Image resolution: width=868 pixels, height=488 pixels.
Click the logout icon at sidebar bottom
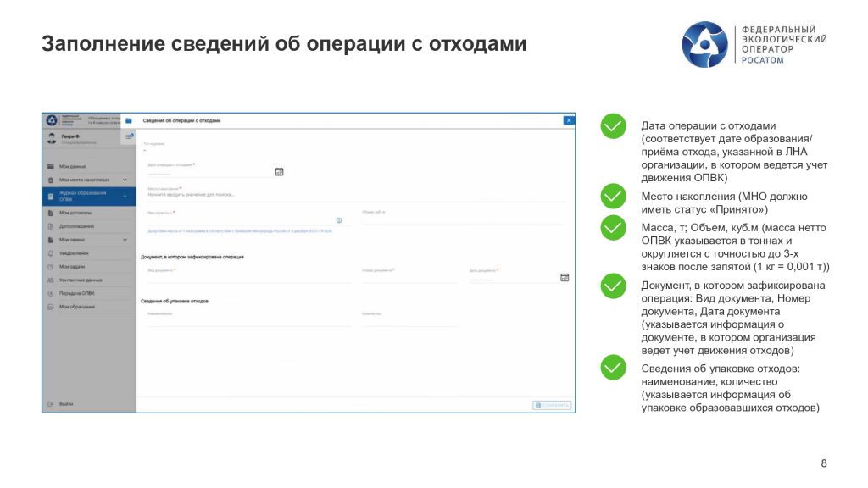pyautogui.click(x=51, y=403)
